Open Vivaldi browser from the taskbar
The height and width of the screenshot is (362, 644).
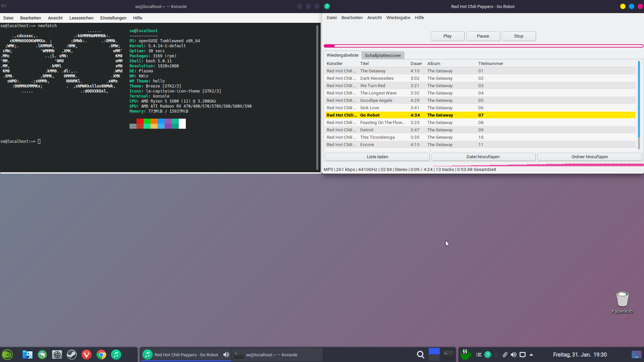click(87, 354)
